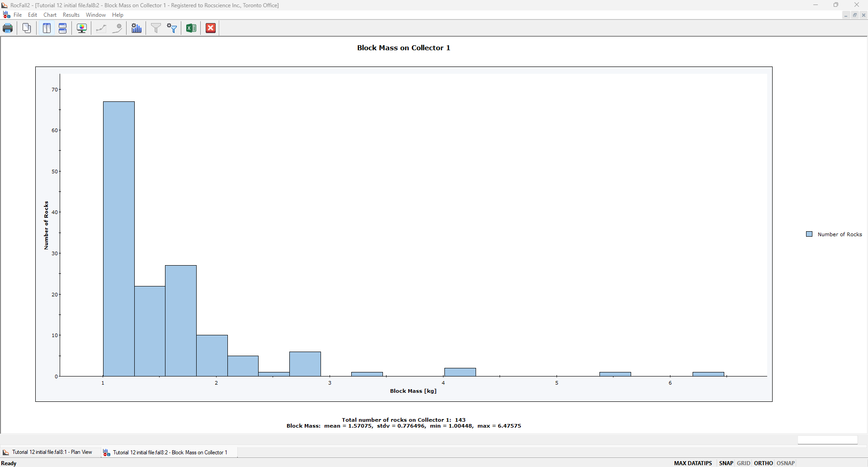Tile windows horizontally with toolbar icon
The height and width of the screenshot is (467, 868).
pos(63,28)
